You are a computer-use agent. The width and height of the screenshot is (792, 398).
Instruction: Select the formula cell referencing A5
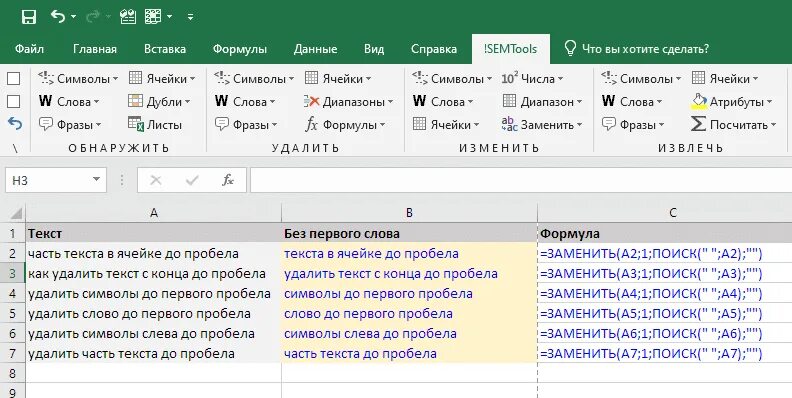click(x=665, y=314)
